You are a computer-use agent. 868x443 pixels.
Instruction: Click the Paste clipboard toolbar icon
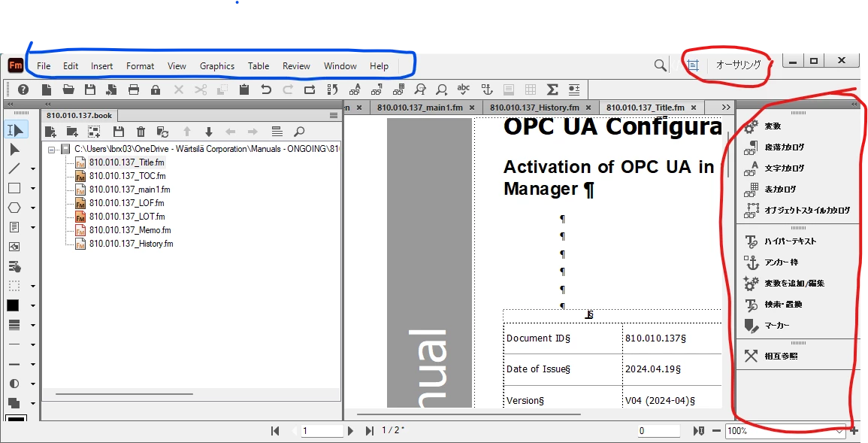(x=244, y=90)
